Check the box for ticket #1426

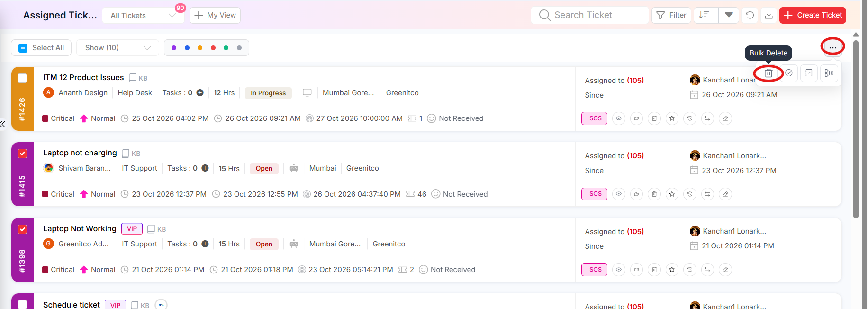22,78
